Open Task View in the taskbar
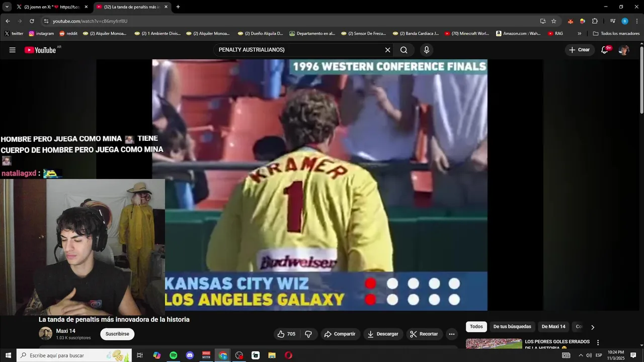Viewport: 644px width, 362px height. point(140,355)
